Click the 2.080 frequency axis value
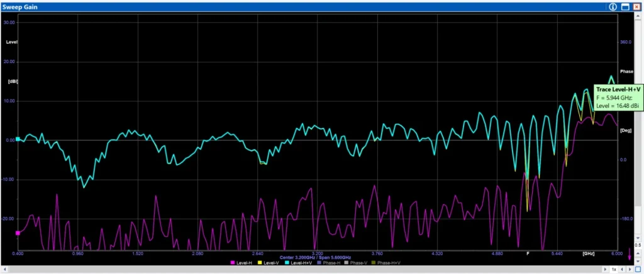Viewport: 644px width, 274px height. (197, 253)
